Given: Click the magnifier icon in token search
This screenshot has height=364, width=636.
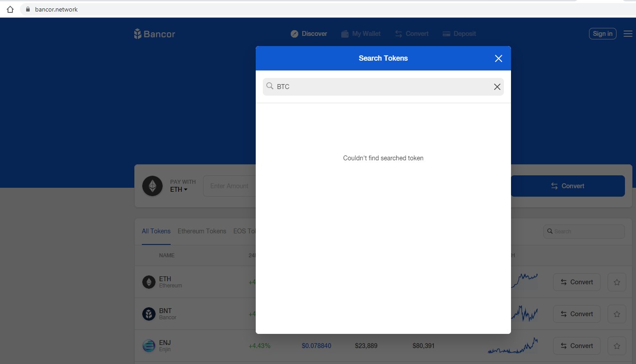Looking at the screenshot, I should pyautogui.click(x=269, y=86).
